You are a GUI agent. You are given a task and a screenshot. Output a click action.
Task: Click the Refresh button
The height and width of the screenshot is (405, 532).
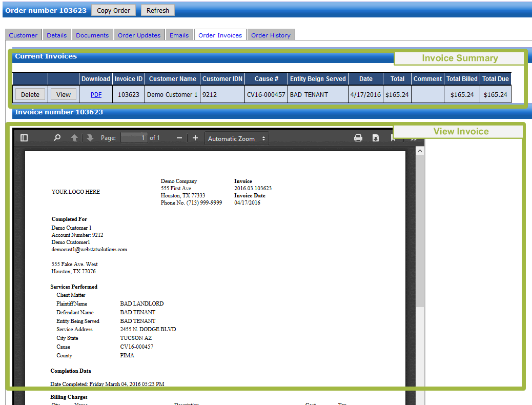pyautogui.click(x=158, y=11)
